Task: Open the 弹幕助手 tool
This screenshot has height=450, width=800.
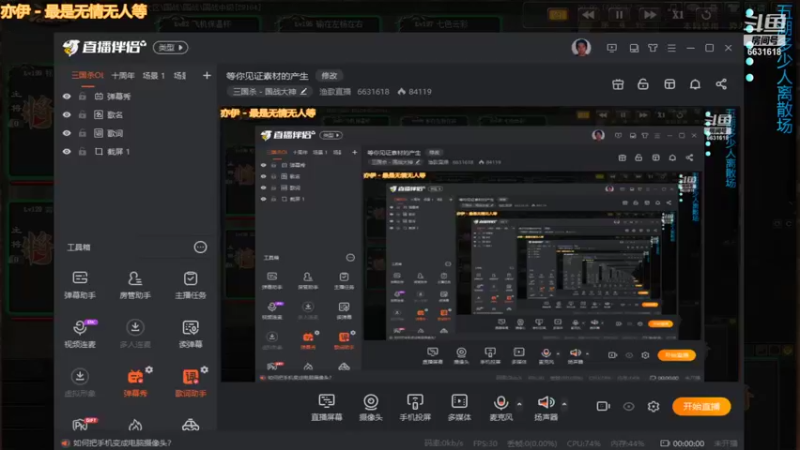Action: pos(80,285)
